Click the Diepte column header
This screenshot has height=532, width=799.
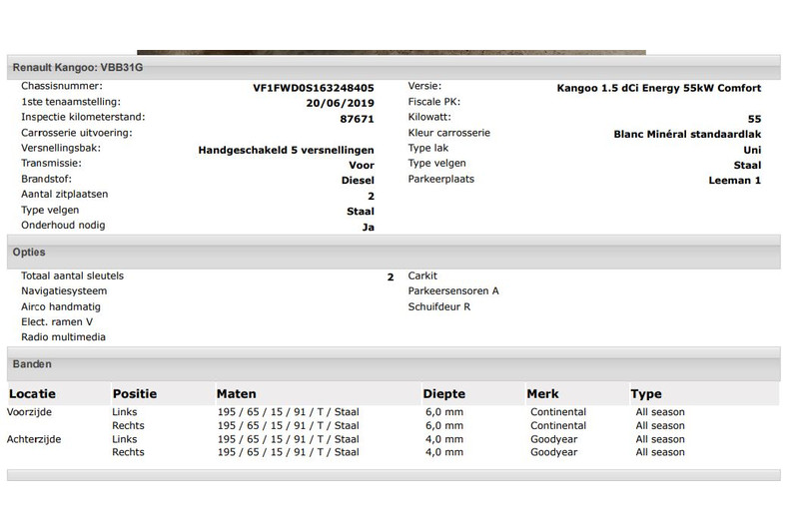point(443,394)
